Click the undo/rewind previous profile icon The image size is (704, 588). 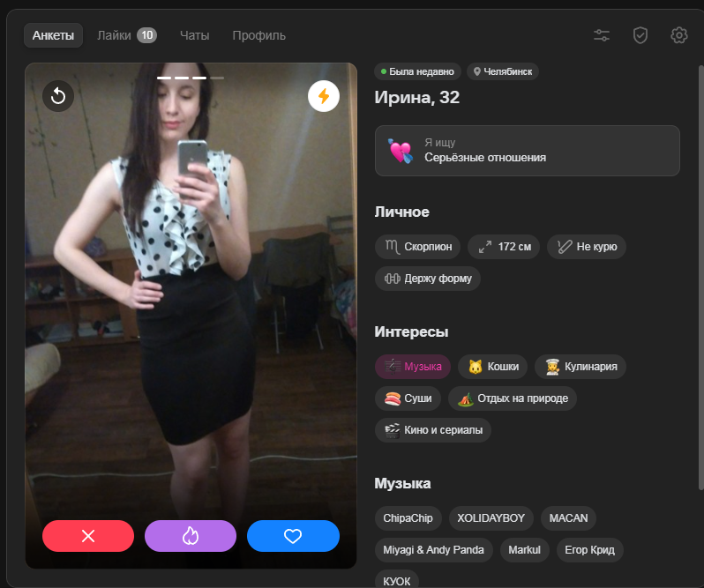click(58, 96)
